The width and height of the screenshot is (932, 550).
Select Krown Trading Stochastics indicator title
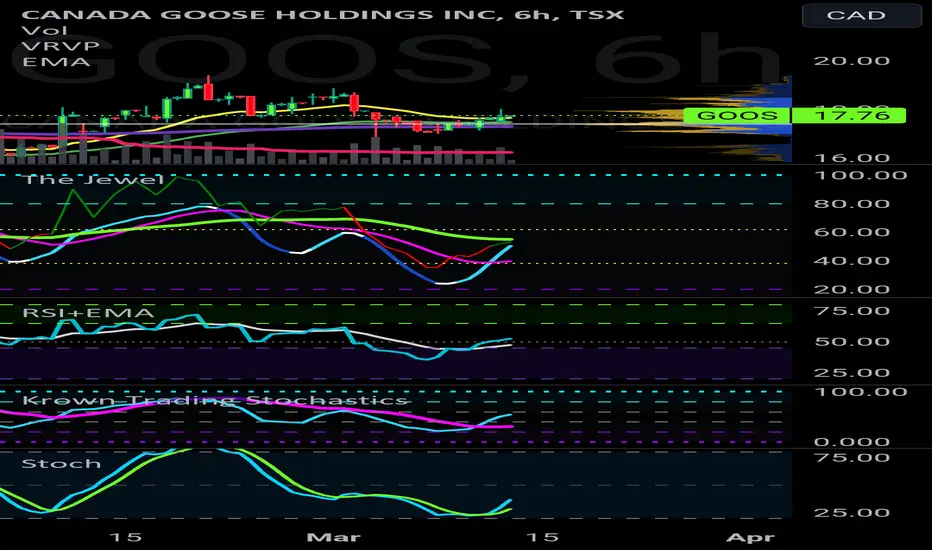pos(215,400)
